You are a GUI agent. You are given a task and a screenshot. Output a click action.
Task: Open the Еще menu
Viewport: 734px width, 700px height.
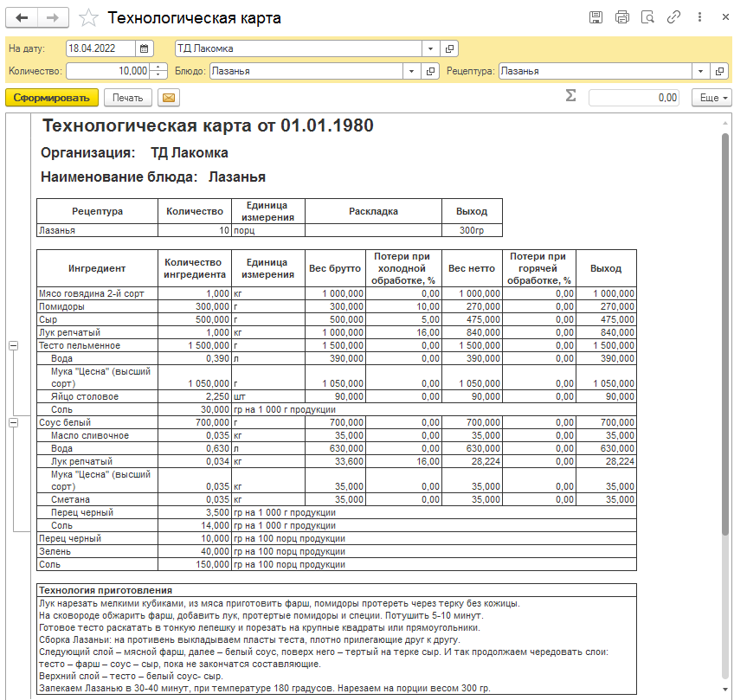coord(711,98)
